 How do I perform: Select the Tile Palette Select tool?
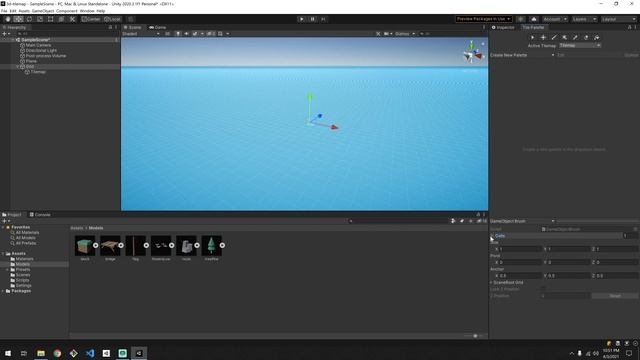click(x=532, y=38)
